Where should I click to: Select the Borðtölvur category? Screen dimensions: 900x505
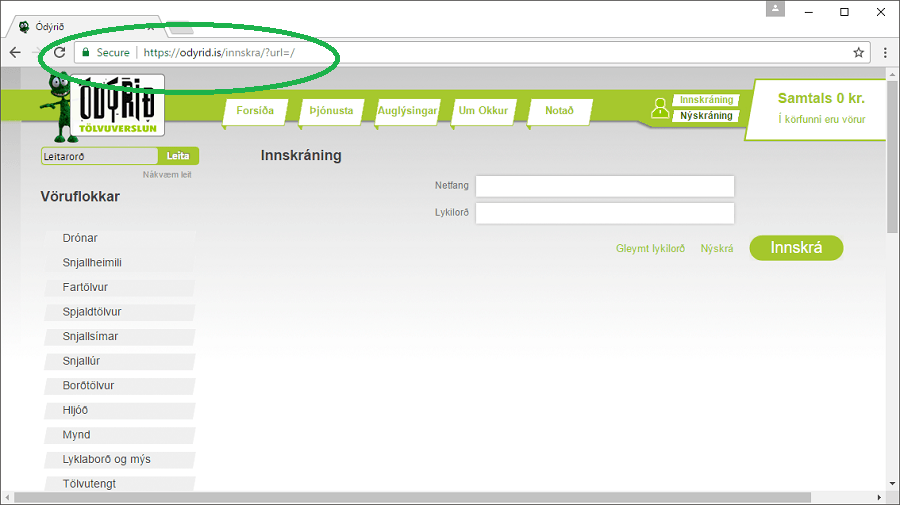(119, 386)
